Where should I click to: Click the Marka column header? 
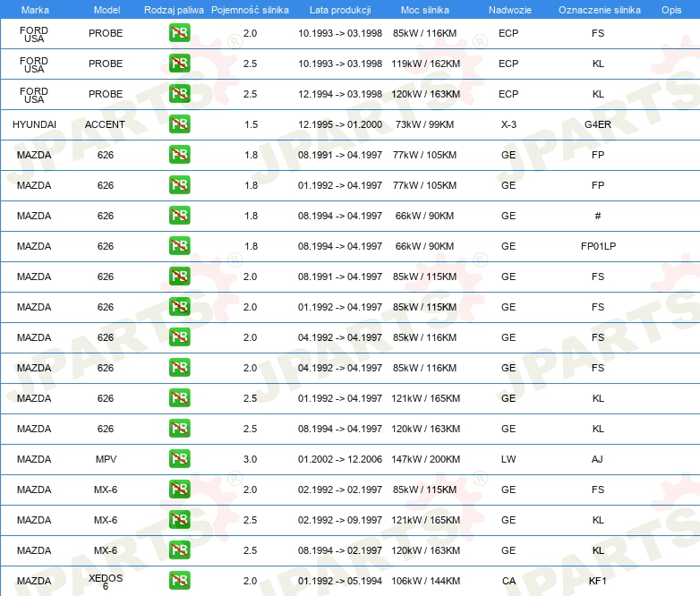click(35, 10)
